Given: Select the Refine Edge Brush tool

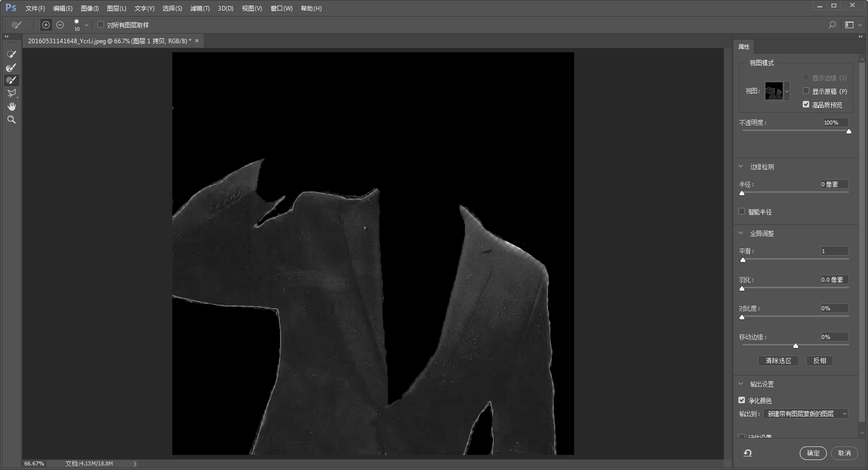Looking at the screenshot, I should coord(11,67).
